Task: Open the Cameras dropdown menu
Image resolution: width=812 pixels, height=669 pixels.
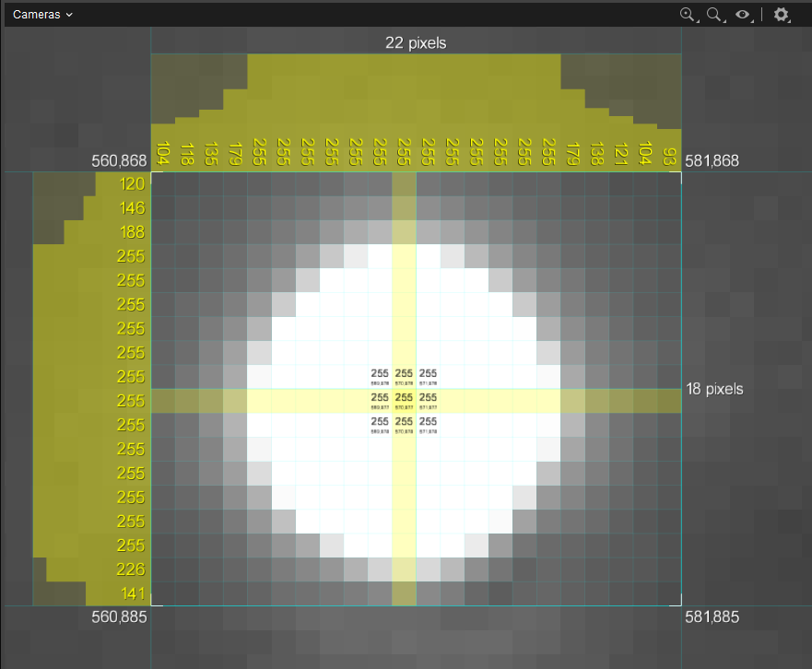Action: pos(42,15)
